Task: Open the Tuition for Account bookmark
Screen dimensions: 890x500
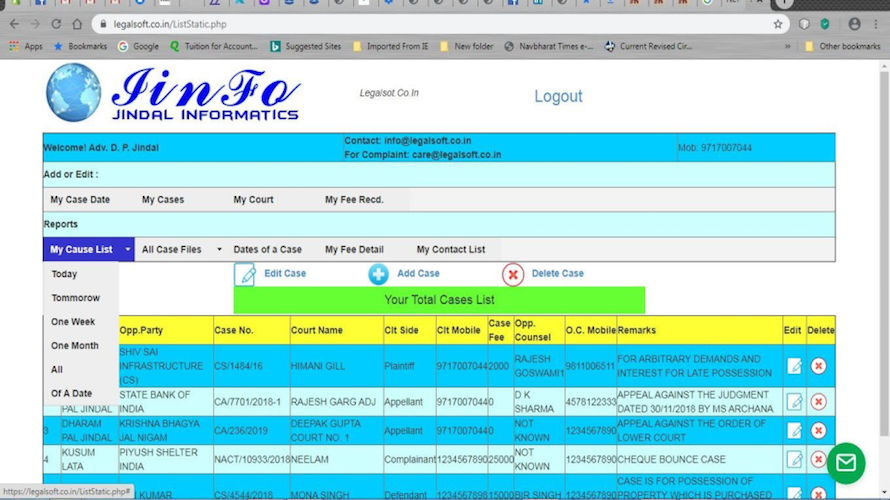Action: (214, 47)
